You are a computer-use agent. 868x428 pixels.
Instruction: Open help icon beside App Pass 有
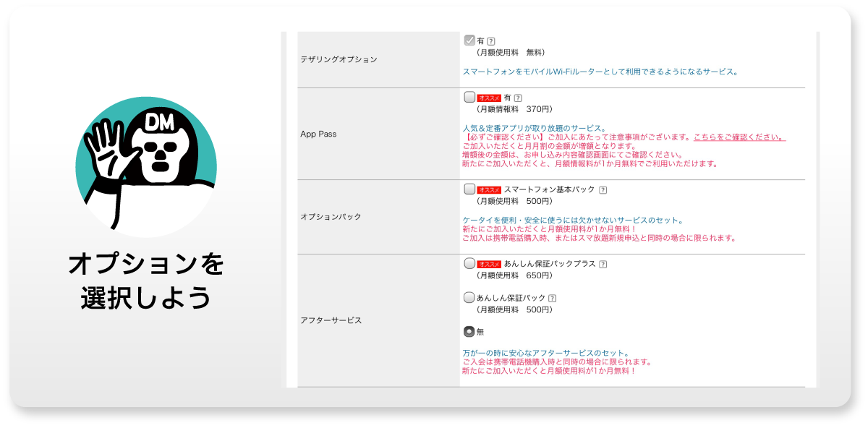[518, 98]
